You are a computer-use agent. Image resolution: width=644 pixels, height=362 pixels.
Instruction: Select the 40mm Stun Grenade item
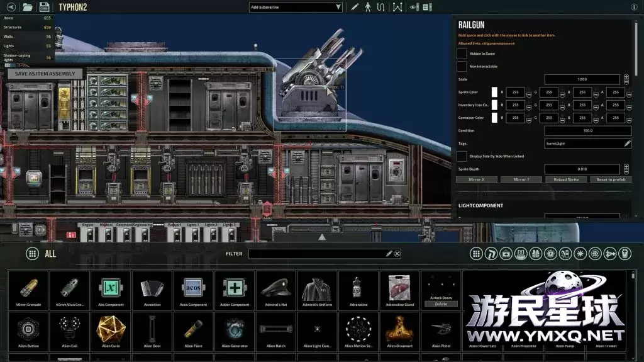(69, 290)
